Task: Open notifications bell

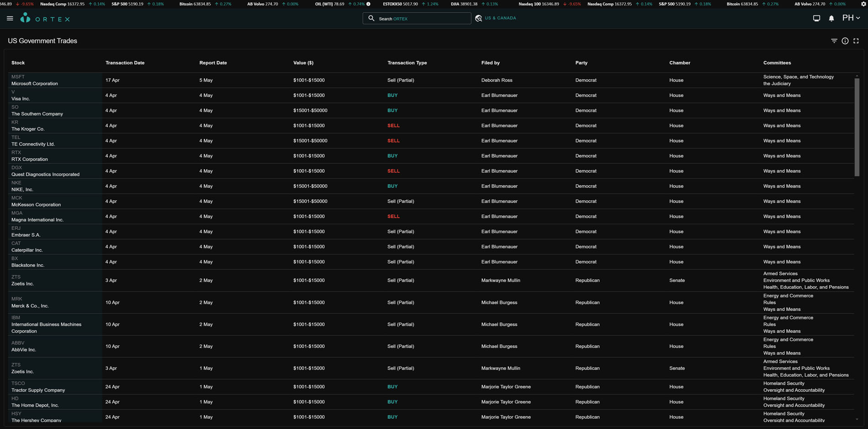Action: 831,18
